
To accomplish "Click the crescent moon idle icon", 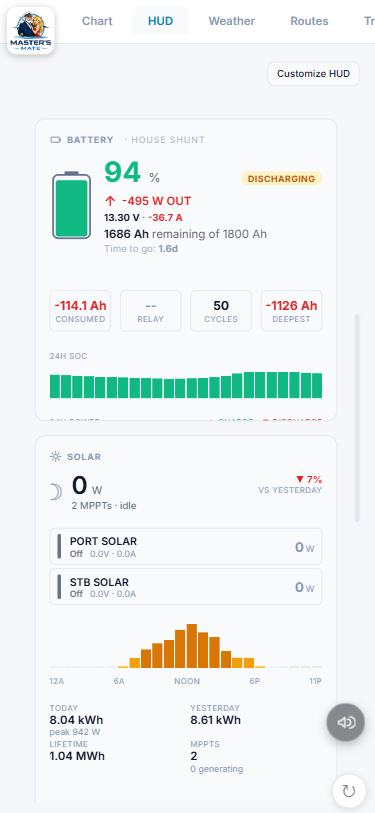I will pyautogui.click(x=56, y=492).
